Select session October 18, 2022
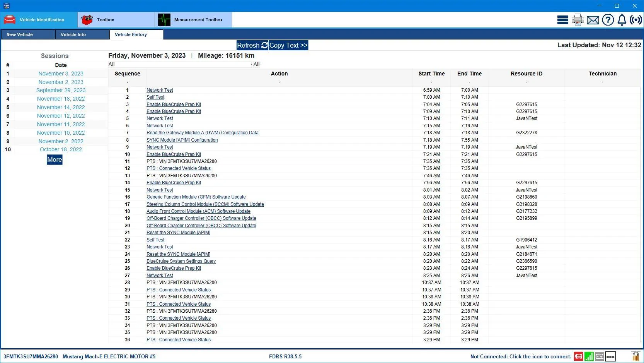 pyautogui.click(x=61, y=149)
